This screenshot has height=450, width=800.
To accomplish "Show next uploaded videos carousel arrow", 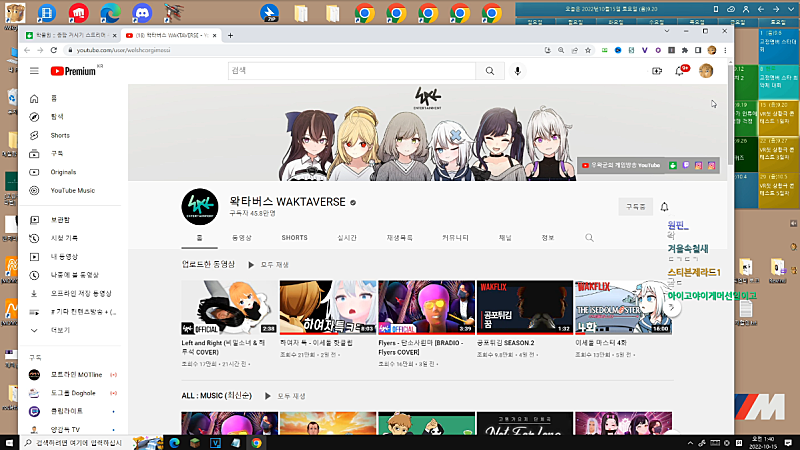I will point(672,308).
